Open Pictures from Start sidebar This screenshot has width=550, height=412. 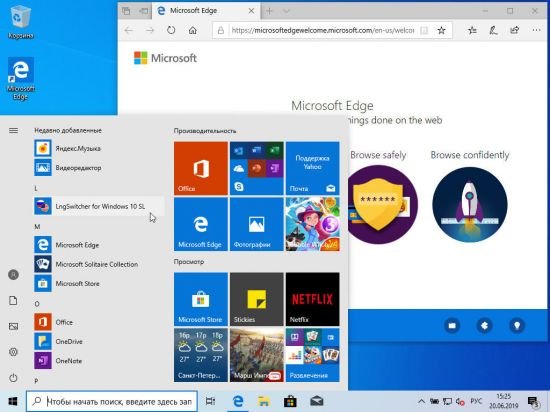(x=13, y=326)
